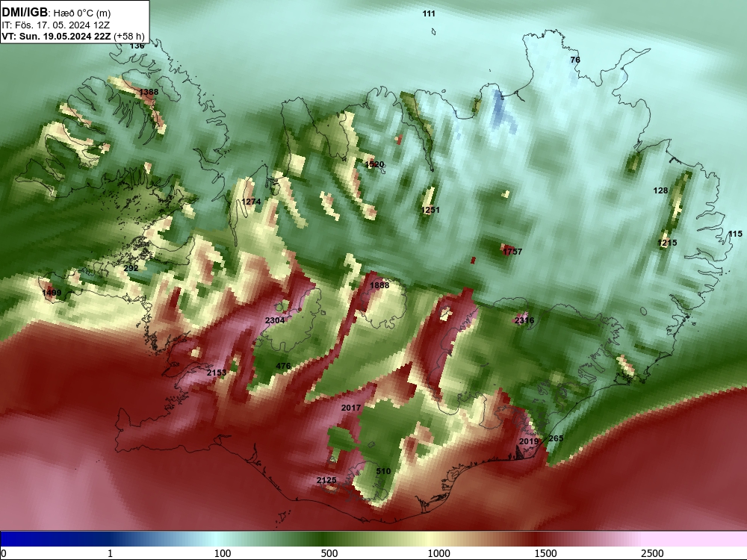Screen dimensions: 747x560
Task: Click the map value 1251
Action: pyautogui.click(x=430, y=210)
